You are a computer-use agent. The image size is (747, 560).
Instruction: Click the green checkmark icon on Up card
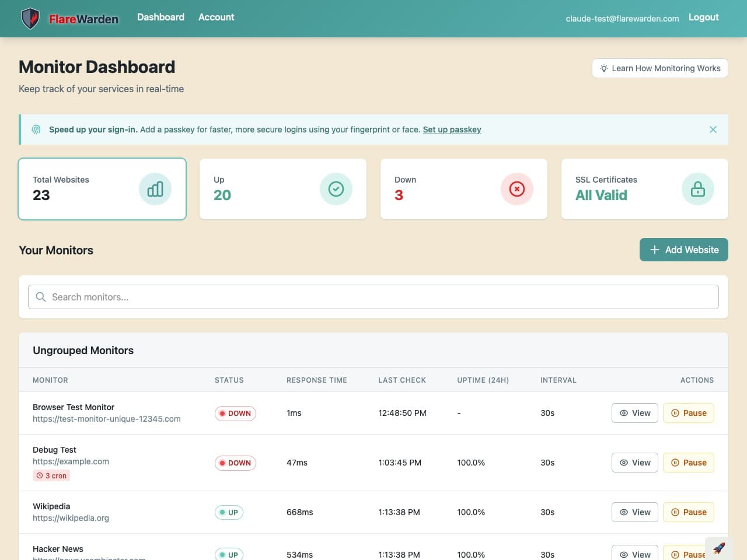[336, 189]
